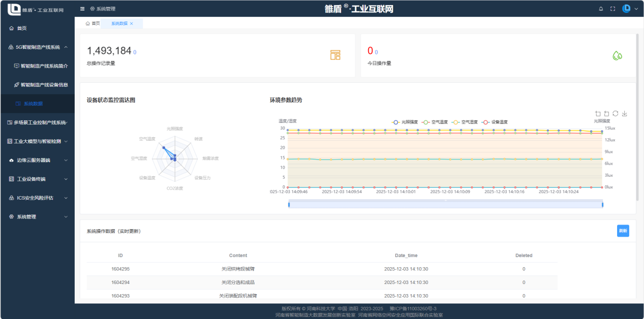The width and height of the screenshot is (644, 319).
Task: Click the zoom reset icon above the trend chart
Action: click(606, 113)
